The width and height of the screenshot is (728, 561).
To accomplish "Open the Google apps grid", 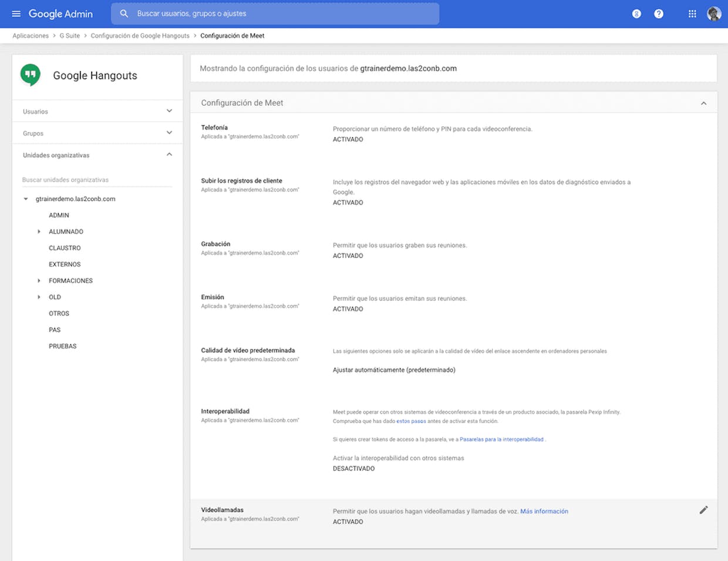I will click(692, 14).
